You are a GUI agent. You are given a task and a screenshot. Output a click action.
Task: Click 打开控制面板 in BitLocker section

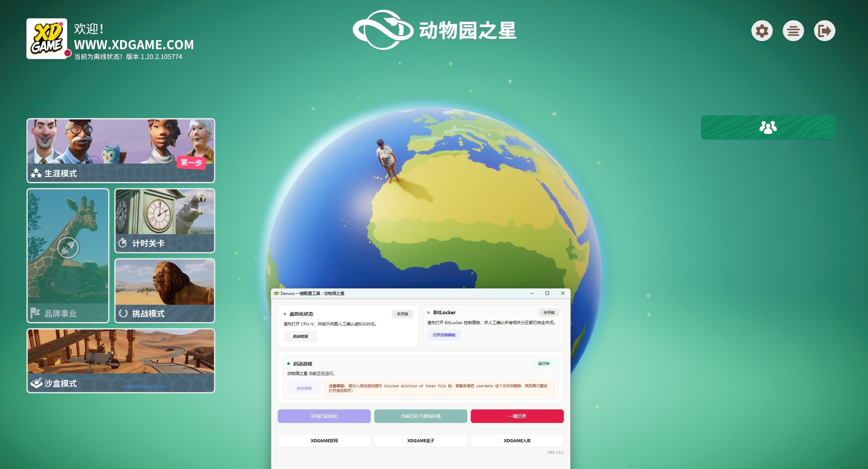444,335
